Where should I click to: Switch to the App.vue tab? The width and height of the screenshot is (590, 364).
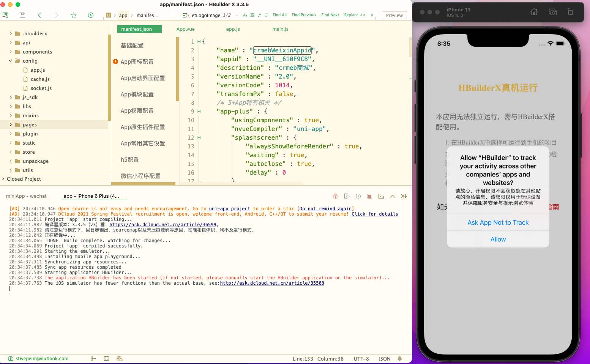point(185,29)
